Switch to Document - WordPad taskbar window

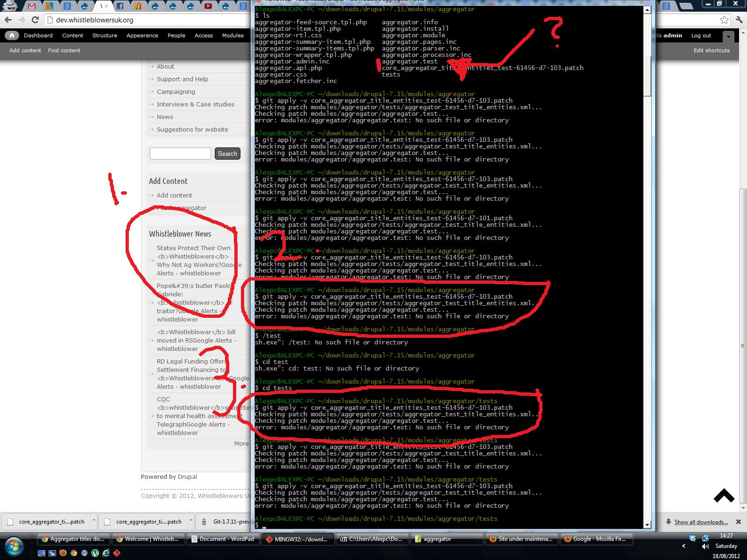click(x=223, y=539)
